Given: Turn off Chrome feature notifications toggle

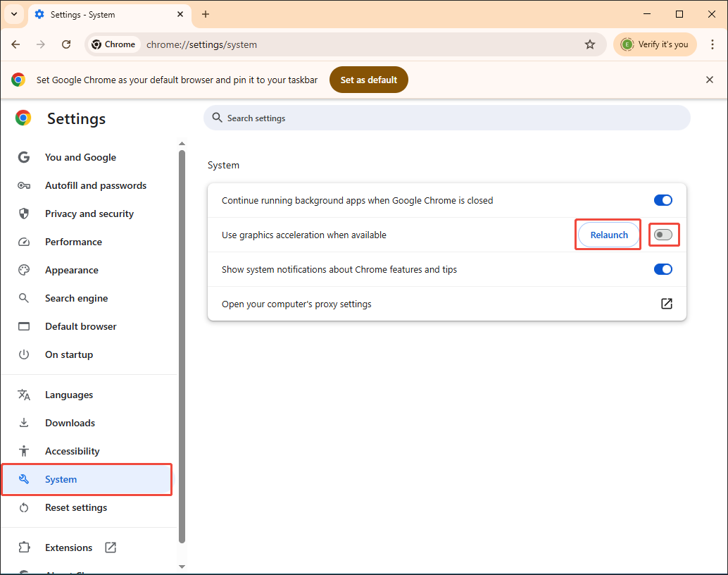Looking at the screenshot, I should [663, 269].
